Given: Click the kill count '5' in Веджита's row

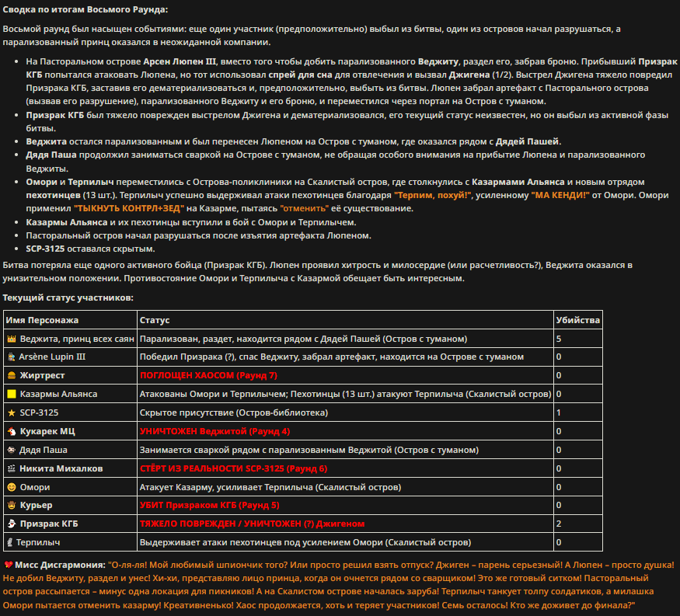Looking at the screenshot, I should (x=559, y=339).
